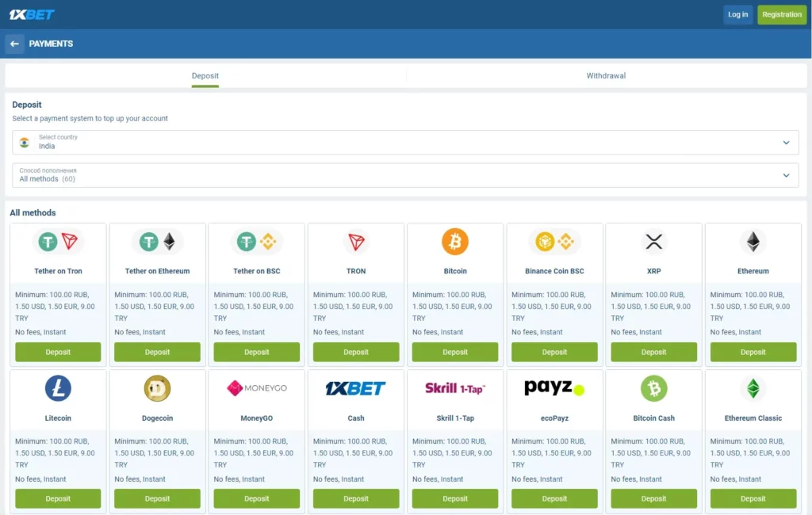The width and height of the screenshot is (812, 515).
Task: Expand the All methods payment dropdown
Action: (406, 175)
